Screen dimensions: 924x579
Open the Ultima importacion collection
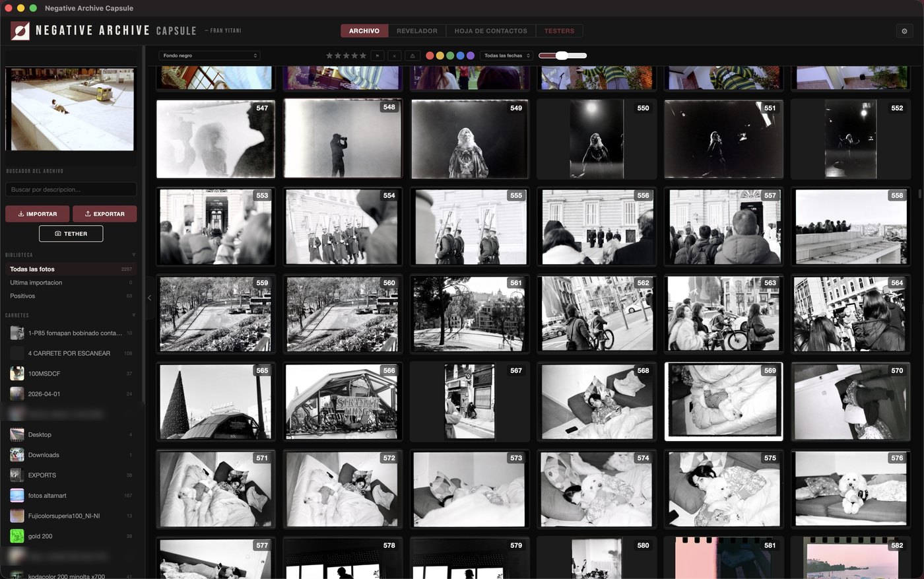(x=71, y=283)
